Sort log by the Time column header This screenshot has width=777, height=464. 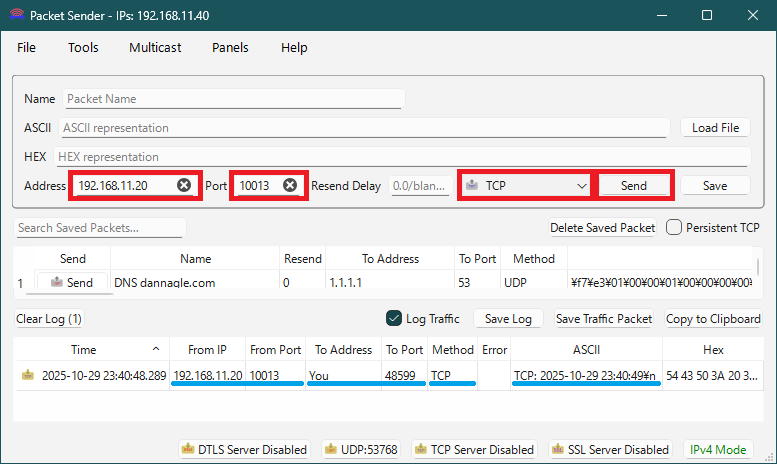tap(84, 349)
